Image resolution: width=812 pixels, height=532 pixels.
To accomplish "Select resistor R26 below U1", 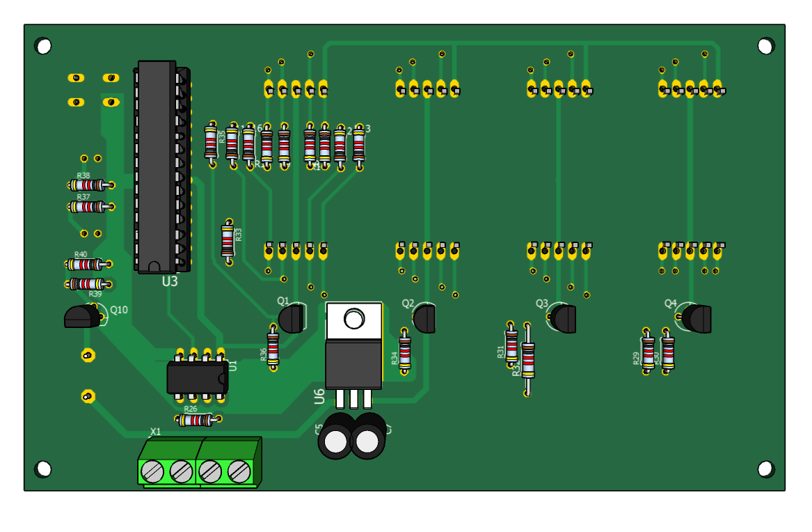I will point(196,420).
